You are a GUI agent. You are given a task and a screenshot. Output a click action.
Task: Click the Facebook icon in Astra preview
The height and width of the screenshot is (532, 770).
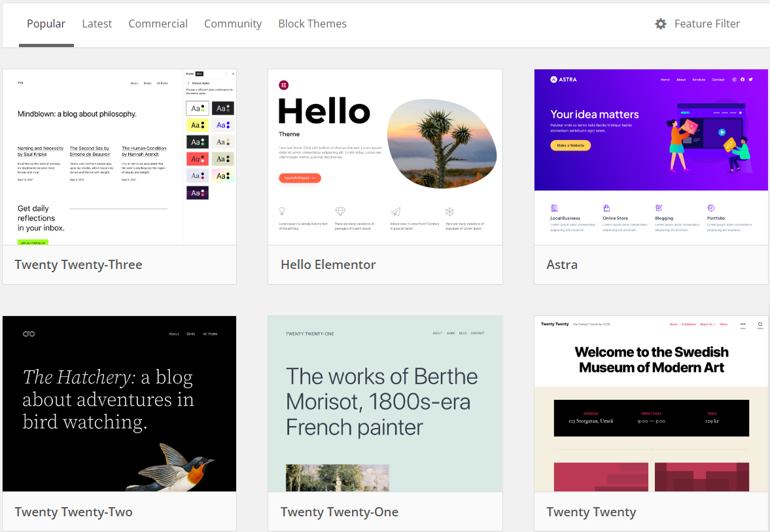[x=743, y=79]
